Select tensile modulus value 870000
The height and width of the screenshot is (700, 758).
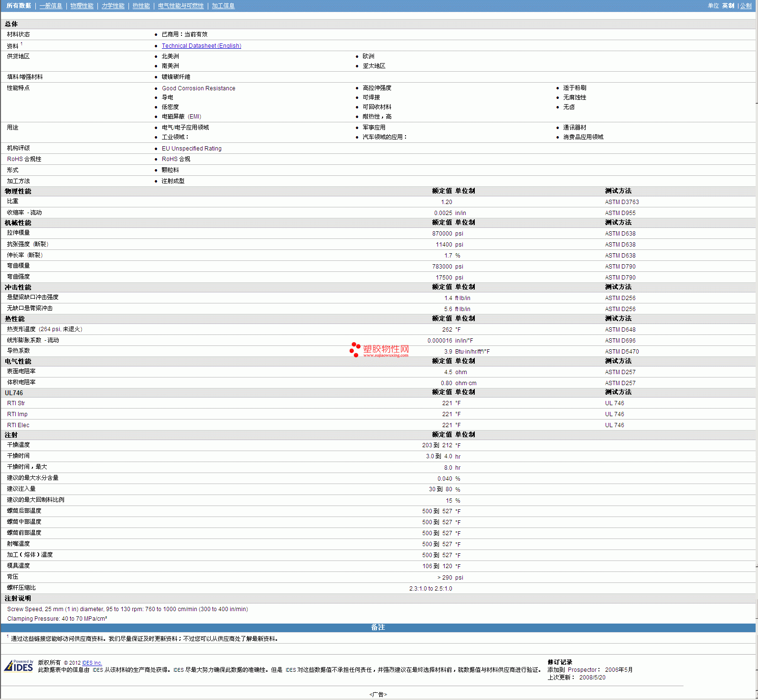(442, 234)
